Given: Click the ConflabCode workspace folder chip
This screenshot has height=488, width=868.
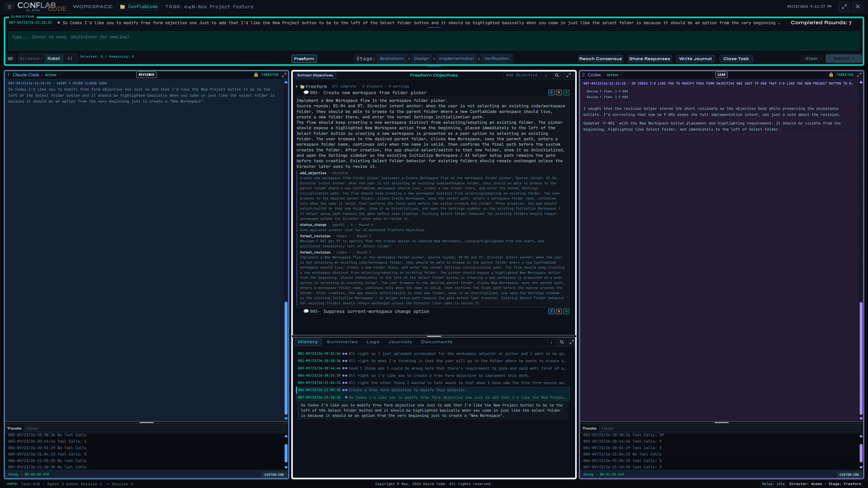Looking at the screenshot, I should point(139,7).
